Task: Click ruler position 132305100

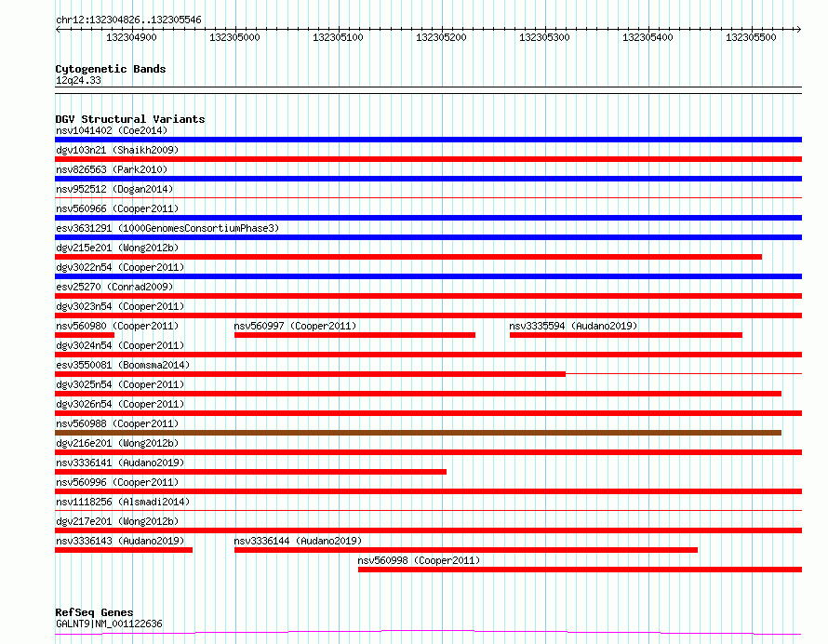Action: pyautogui.click(x=338, y=37)
